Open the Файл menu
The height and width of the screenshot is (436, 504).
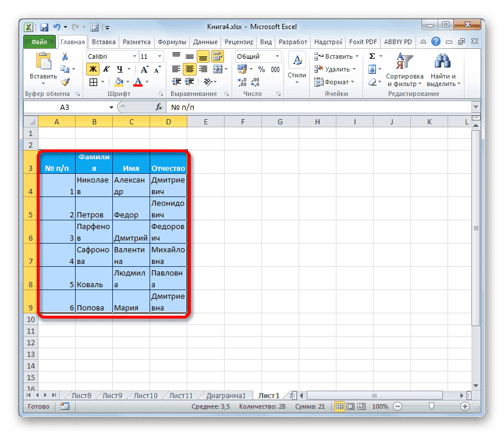(40, 41)
